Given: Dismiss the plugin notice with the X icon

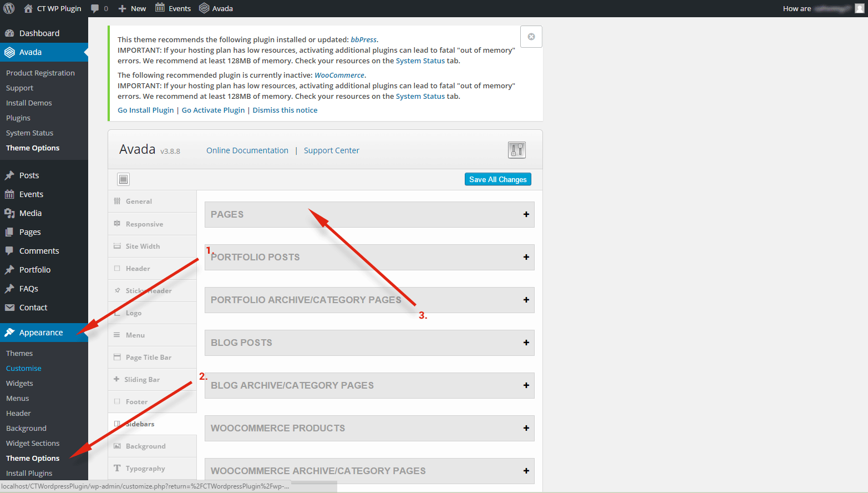Looking at the screenshot, I should [531, 37].
